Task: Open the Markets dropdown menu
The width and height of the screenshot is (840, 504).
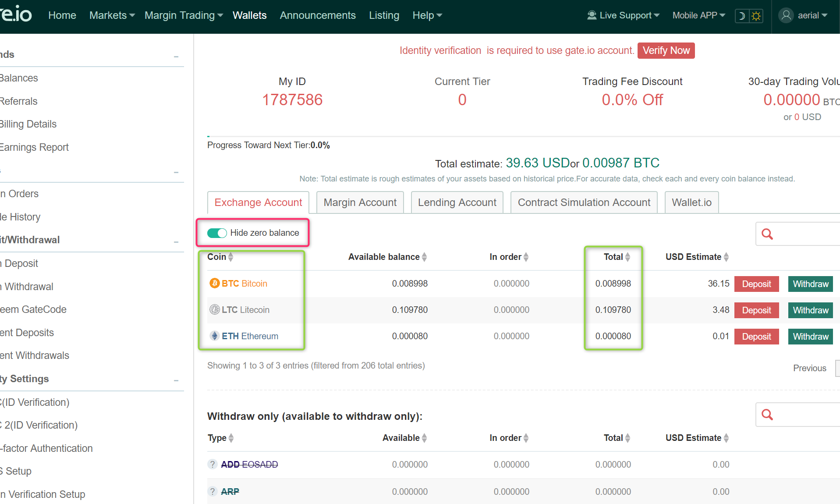Action: coord(112,15)
